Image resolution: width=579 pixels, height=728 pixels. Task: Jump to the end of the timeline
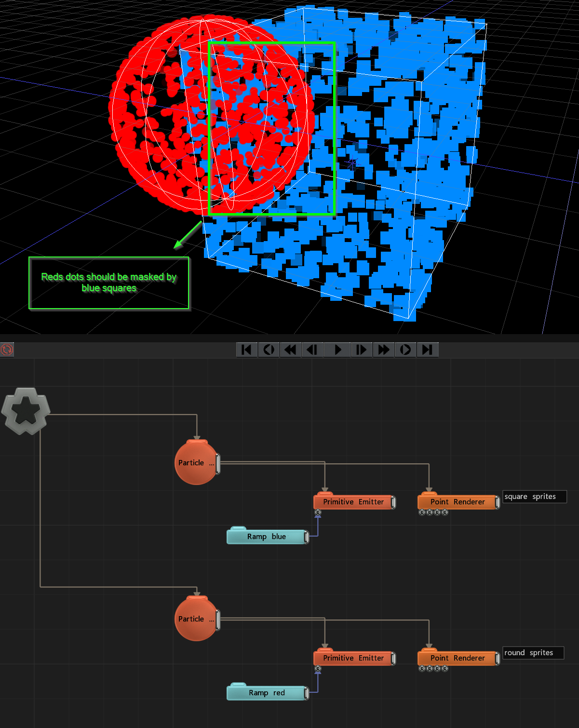coord(427,350)
